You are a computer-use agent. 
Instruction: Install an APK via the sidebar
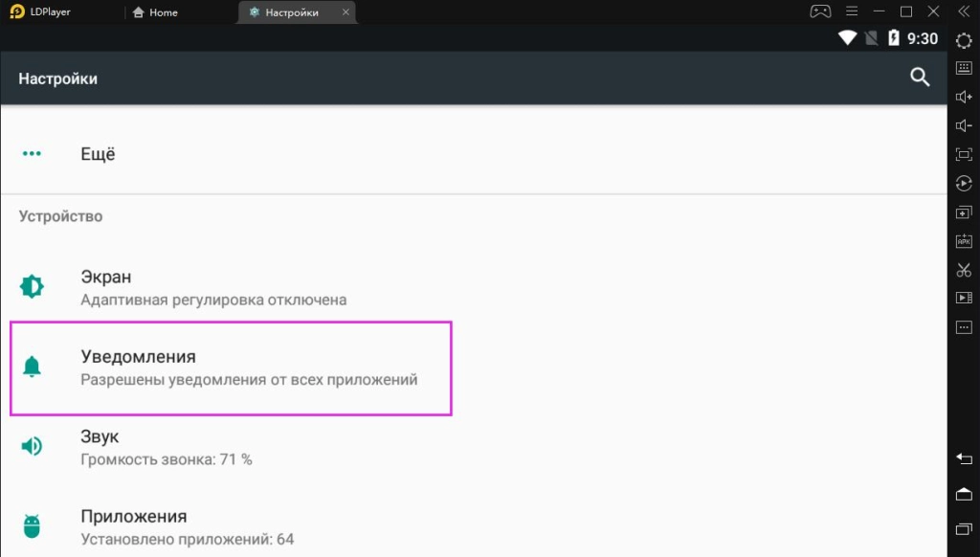[965, 240]
